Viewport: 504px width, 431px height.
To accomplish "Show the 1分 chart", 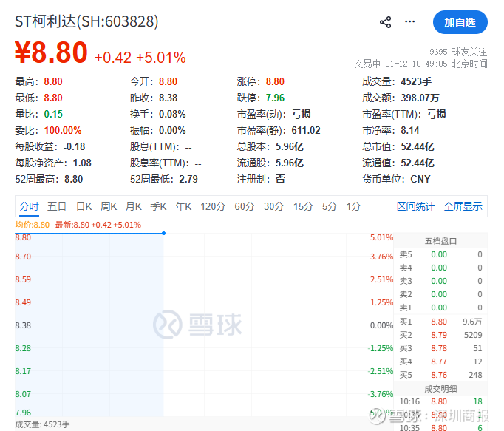I will point(353,206).
